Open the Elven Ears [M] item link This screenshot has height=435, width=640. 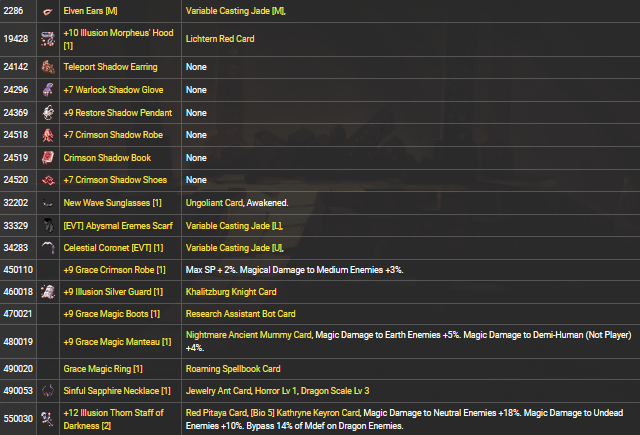tap(90, 11)
